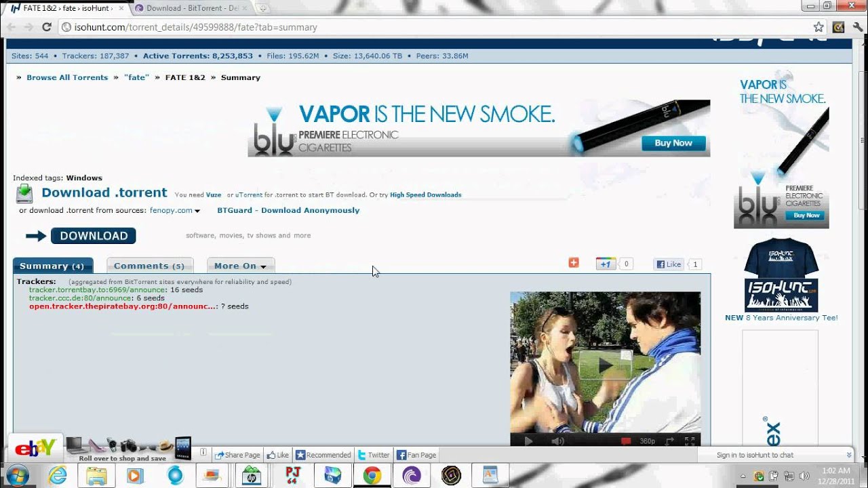Open the "fate" breadcrumb link

click(x=136, y=77)
